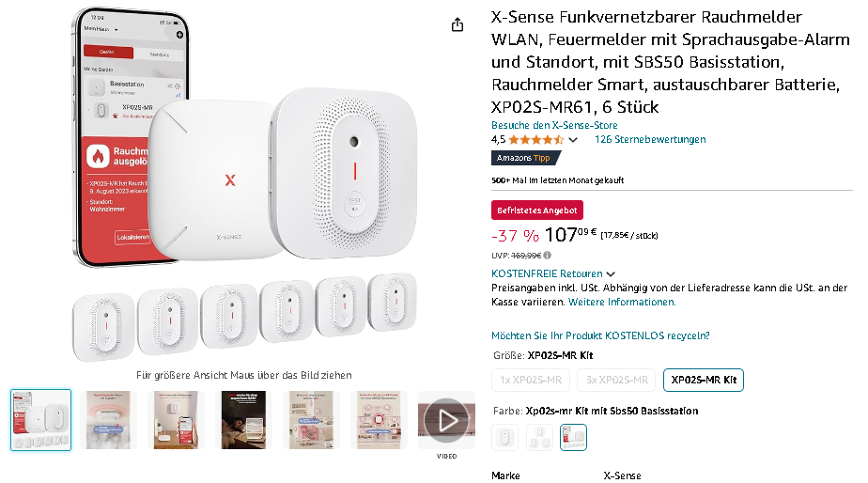
Task: Select the dark bedroom fourth thumbnail
Action: pos(243,420)
